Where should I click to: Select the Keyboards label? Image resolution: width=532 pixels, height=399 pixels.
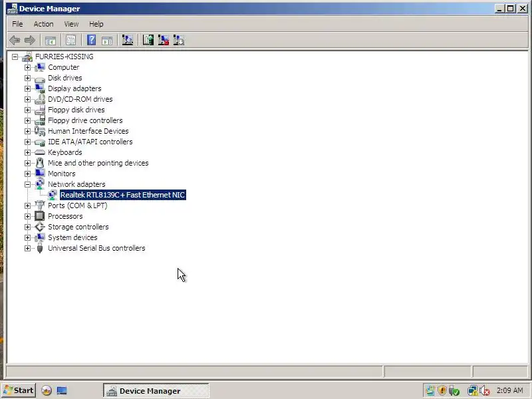click(x=65, y=152)
